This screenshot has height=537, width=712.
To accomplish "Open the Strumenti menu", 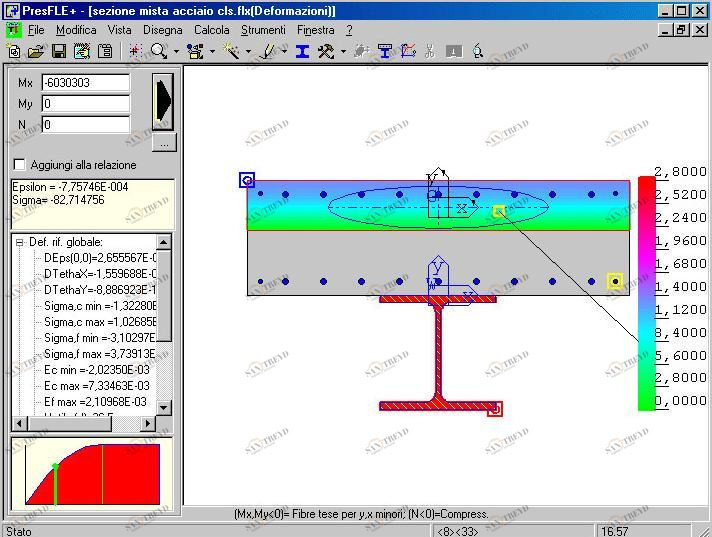I will tap(263, 30).
